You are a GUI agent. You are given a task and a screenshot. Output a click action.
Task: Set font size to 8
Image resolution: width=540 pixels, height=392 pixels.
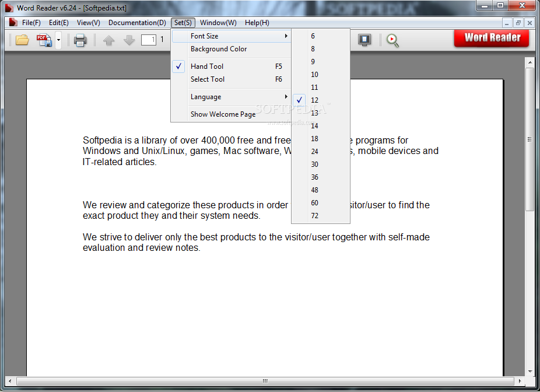[321, 49]
